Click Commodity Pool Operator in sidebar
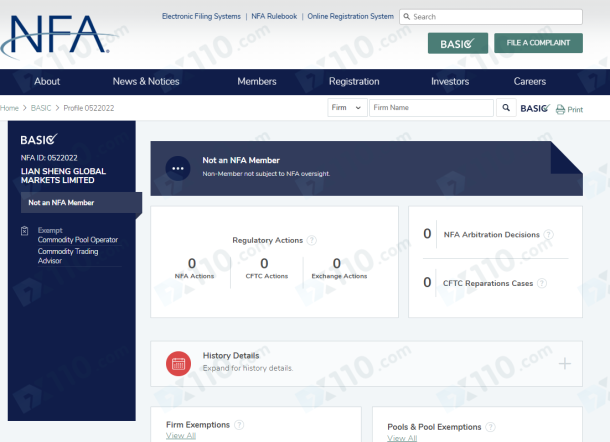The width and height of the screenshot is (610, 442). click(78, 240)
